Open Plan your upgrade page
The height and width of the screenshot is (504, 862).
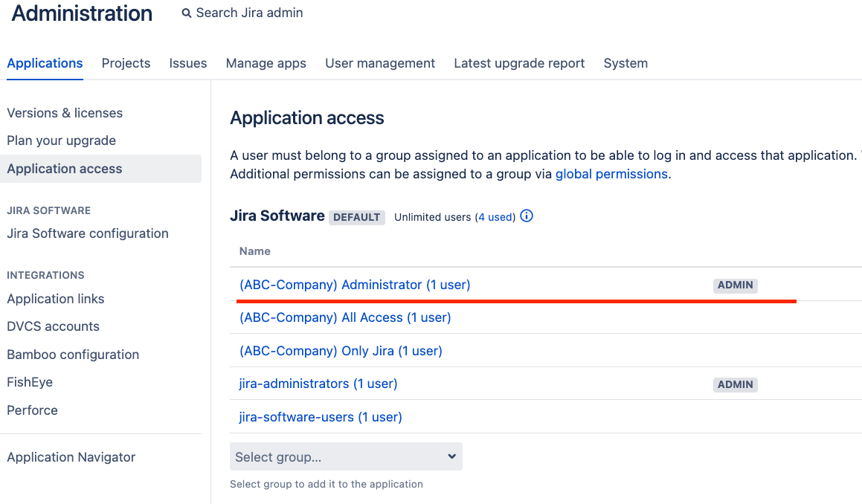point(62,140)
